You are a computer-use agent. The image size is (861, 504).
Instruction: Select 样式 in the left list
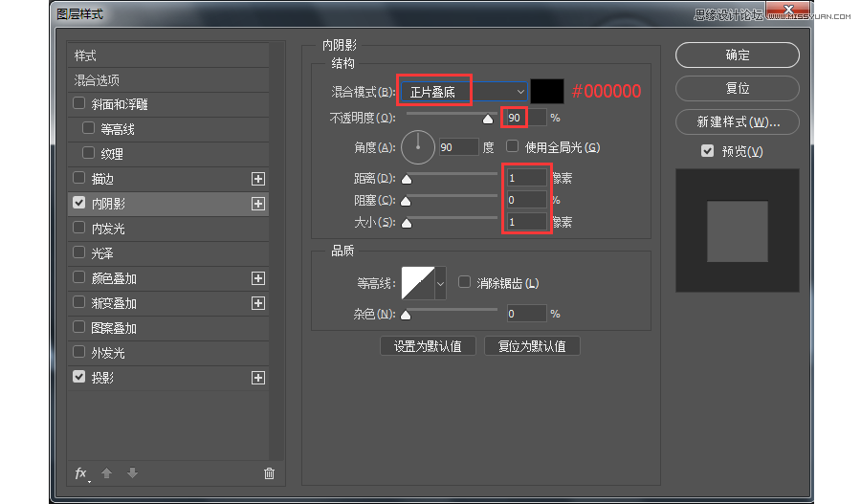[168, 55]
